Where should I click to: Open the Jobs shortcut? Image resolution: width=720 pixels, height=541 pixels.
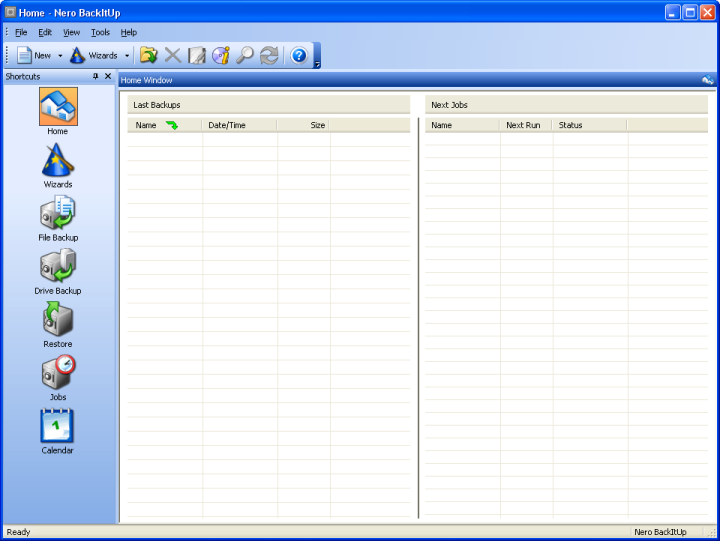(57, 372)
